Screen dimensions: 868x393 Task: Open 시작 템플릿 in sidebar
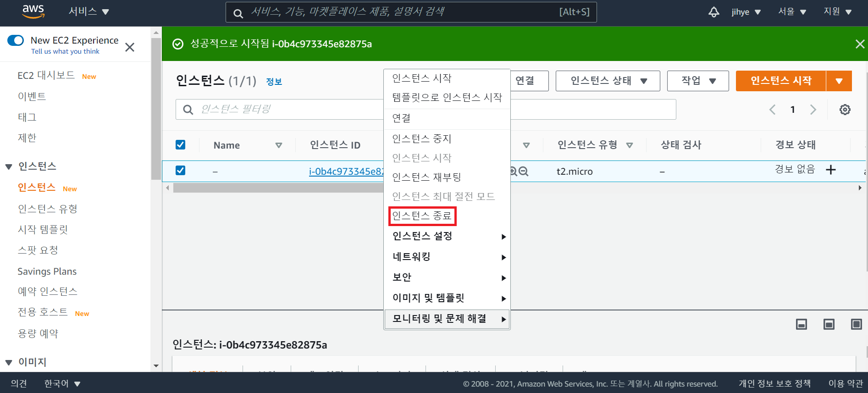(43, 229)
